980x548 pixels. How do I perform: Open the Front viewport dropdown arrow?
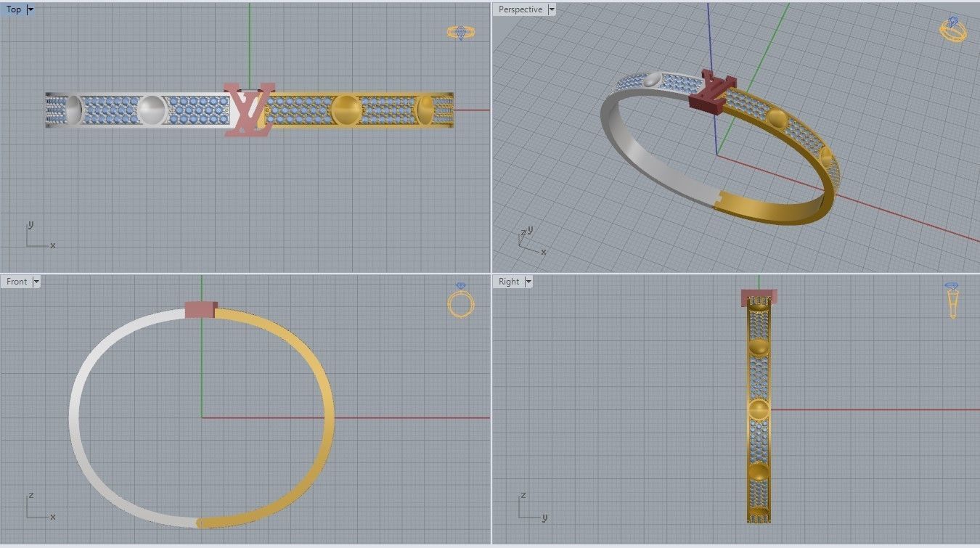coord(36,282)
